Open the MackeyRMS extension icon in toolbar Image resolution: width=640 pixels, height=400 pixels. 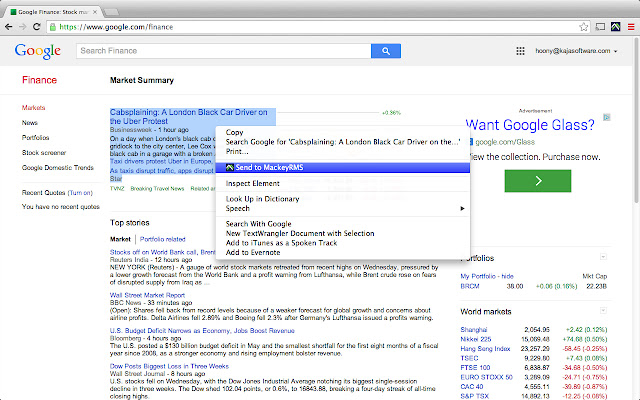coord(616,27)
